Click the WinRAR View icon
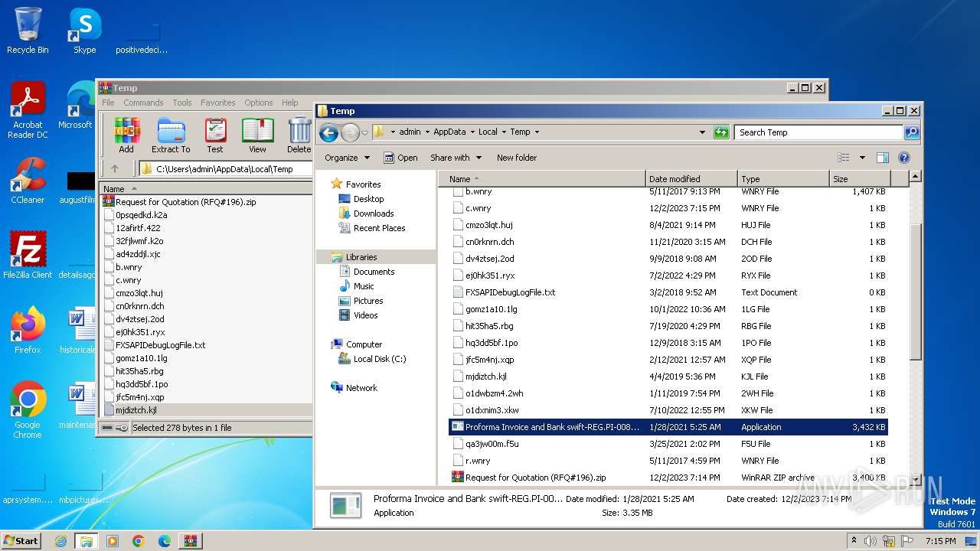This screenshot has height=551, width=980. click(257, 135)
